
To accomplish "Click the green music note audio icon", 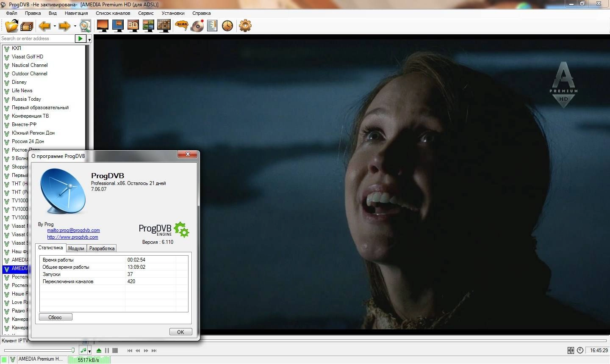I will pos(83,350).
